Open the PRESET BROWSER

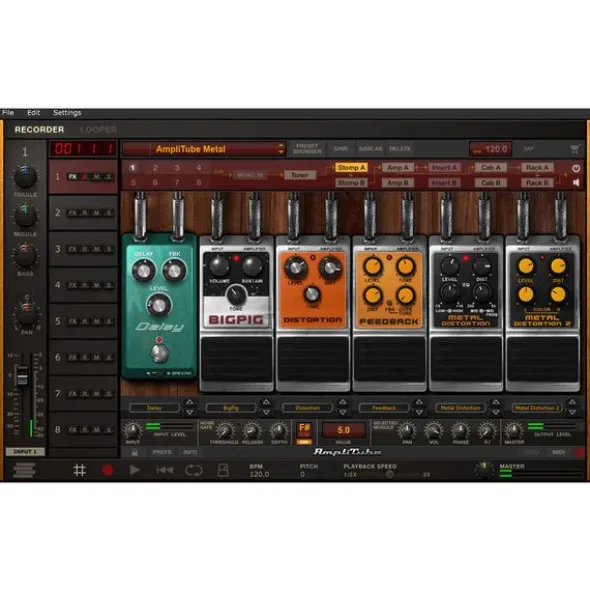pos(307,149)
